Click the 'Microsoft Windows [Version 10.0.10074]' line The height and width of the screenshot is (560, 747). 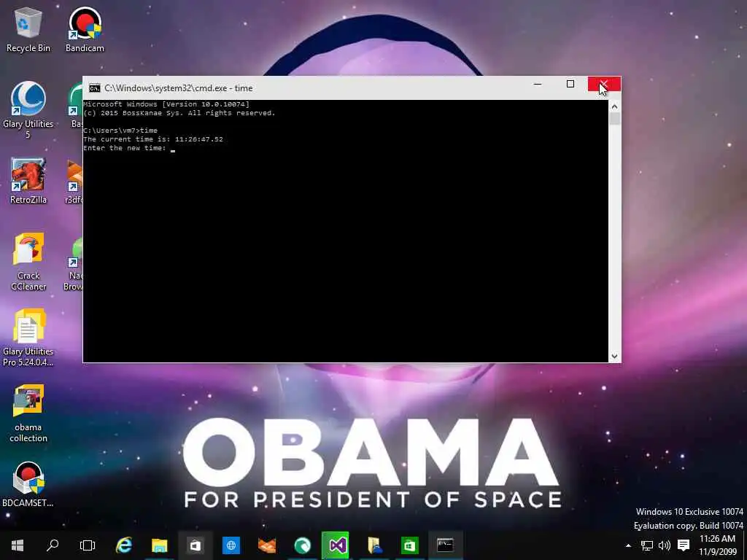[x=166, y=104]
